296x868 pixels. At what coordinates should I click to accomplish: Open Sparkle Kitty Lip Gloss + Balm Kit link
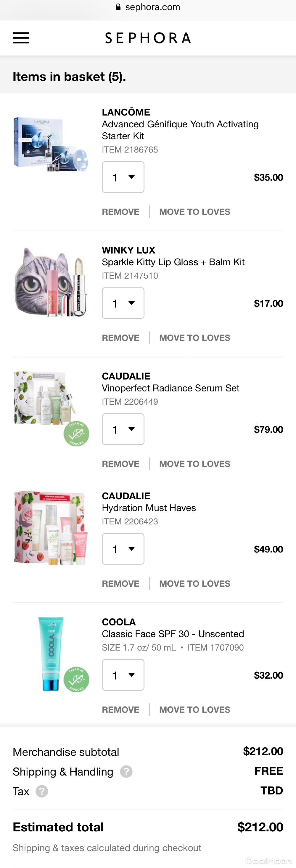[173, 262]
